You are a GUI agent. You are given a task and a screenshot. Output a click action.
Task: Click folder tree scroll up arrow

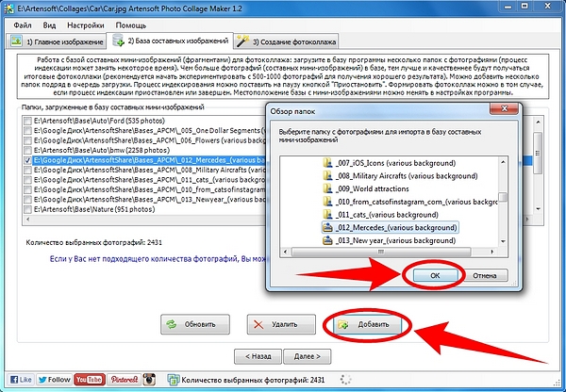pyautogui.click(x=504, y=161)
